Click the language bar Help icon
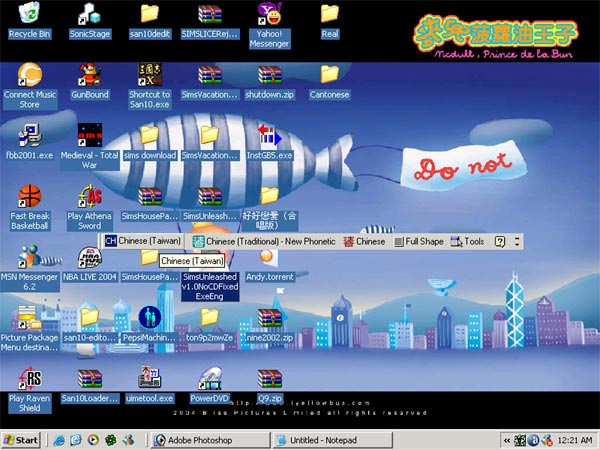 point(500,241)
